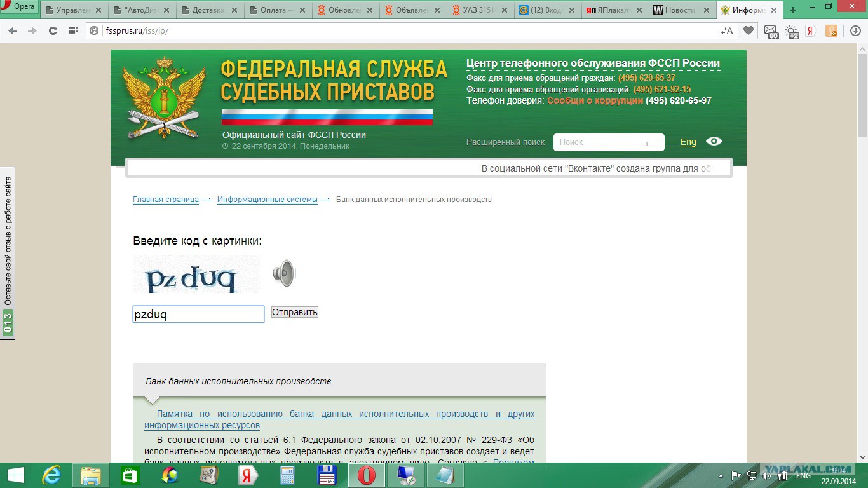Play the audio captcha speaker icon
Screen dimensions: 868x488
tap(284, 273)
